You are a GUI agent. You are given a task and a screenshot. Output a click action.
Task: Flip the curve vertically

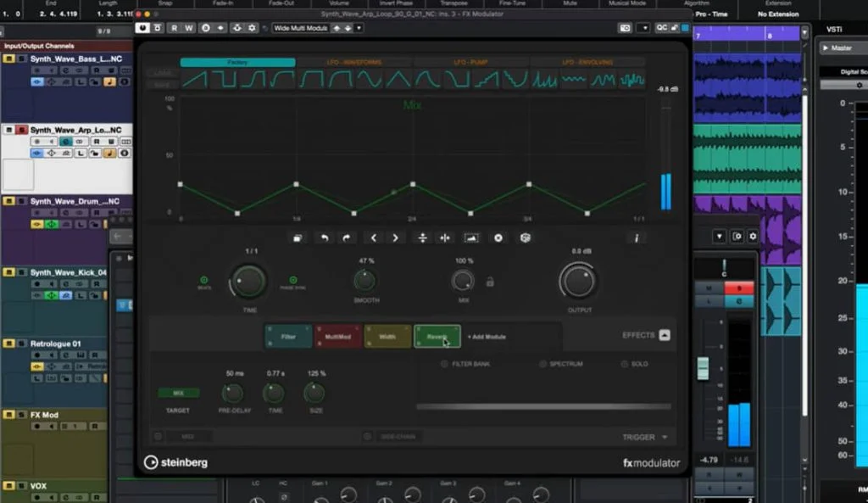coord(422,238)
